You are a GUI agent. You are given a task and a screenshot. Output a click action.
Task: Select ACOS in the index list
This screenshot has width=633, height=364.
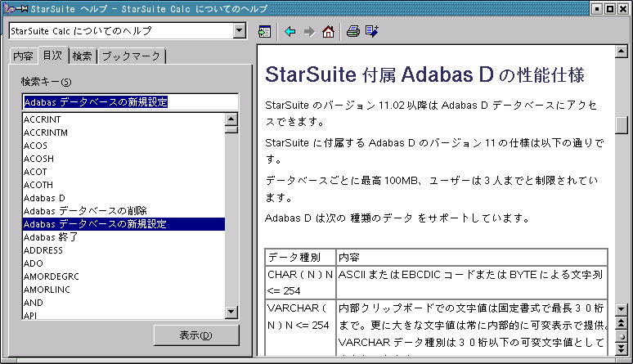click(123, 146)
